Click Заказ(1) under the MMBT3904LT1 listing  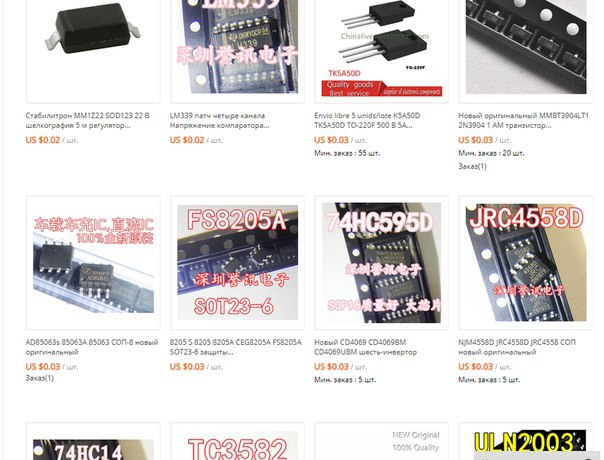point(472,166)
